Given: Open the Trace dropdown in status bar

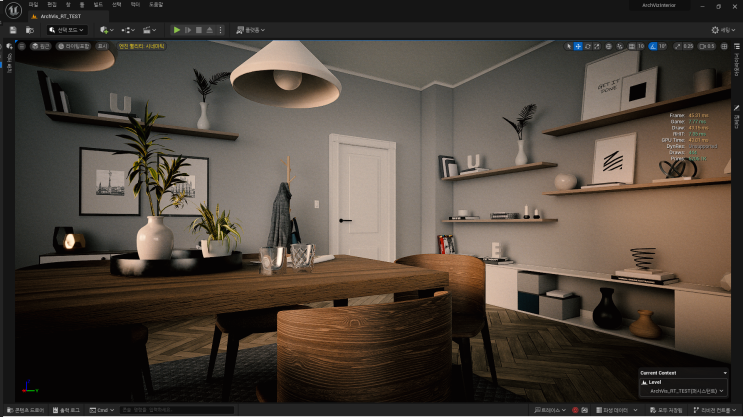Looking at the screenshot, I should coord(550,410).
